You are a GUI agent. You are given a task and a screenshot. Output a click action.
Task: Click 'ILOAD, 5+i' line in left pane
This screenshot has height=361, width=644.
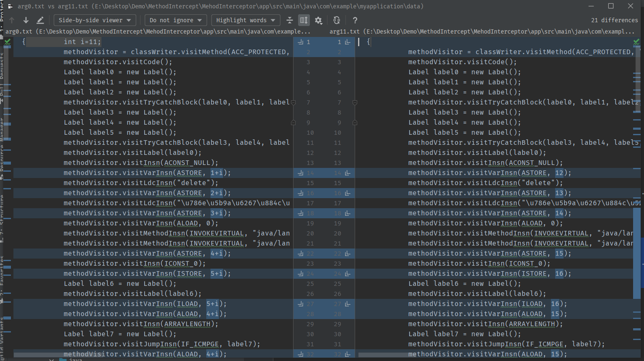145,304
